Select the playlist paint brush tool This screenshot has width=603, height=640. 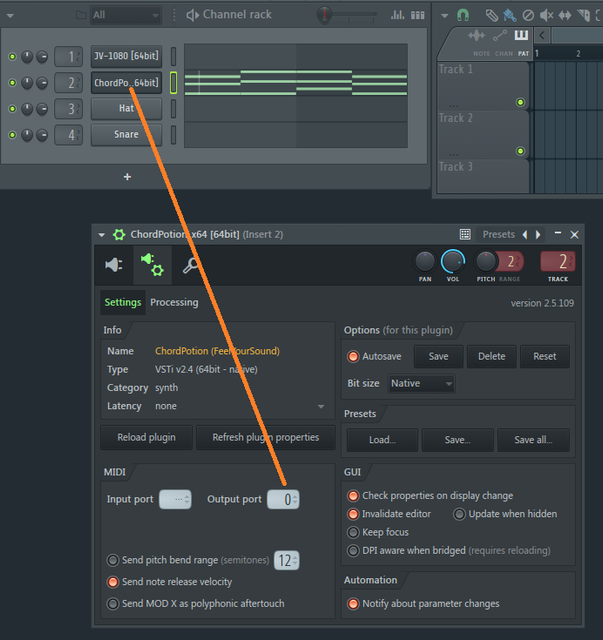[x=510, y=16]
